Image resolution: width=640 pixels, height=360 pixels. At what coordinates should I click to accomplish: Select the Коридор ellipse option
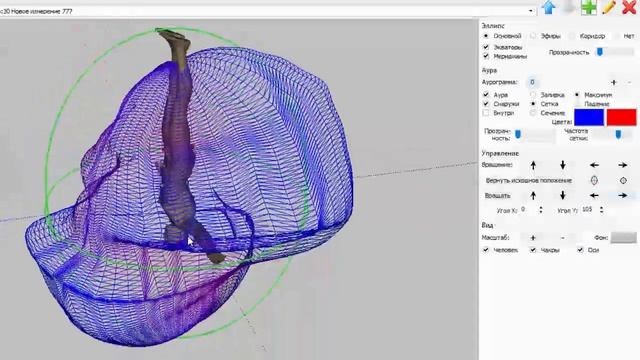click(x=572, y=36)
